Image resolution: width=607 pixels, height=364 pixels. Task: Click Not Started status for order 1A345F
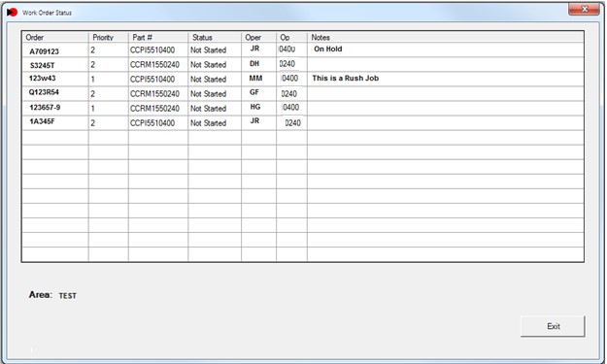click(x=208, y=123)
